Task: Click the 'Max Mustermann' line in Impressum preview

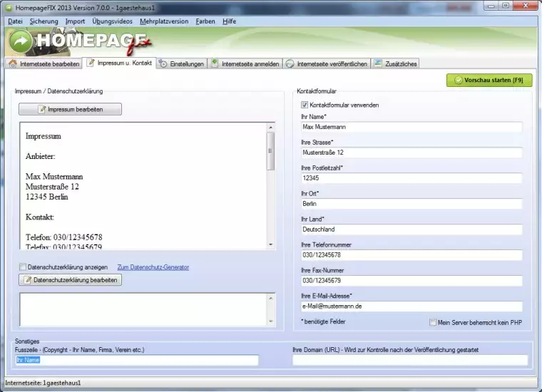Action: 54,177
